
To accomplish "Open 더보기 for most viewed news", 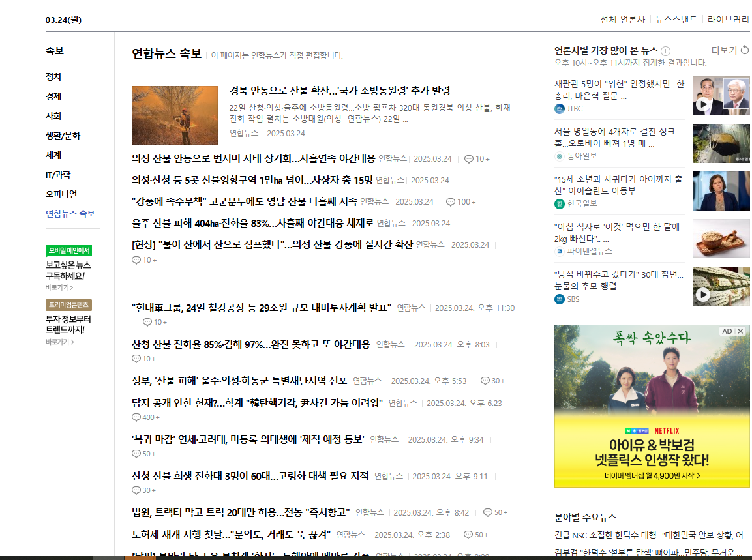I will (724, 50).
